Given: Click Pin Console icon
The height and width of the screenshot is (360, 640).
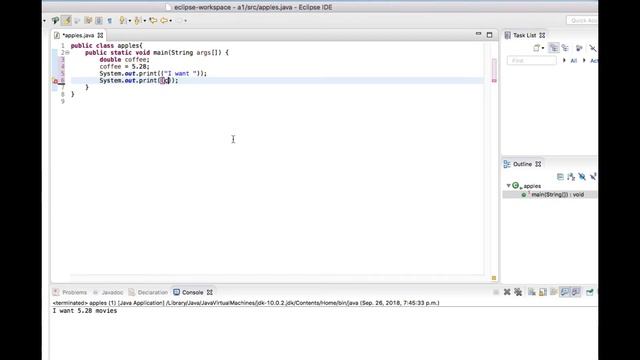Looking at the screenshot, I should pos(589,292).
